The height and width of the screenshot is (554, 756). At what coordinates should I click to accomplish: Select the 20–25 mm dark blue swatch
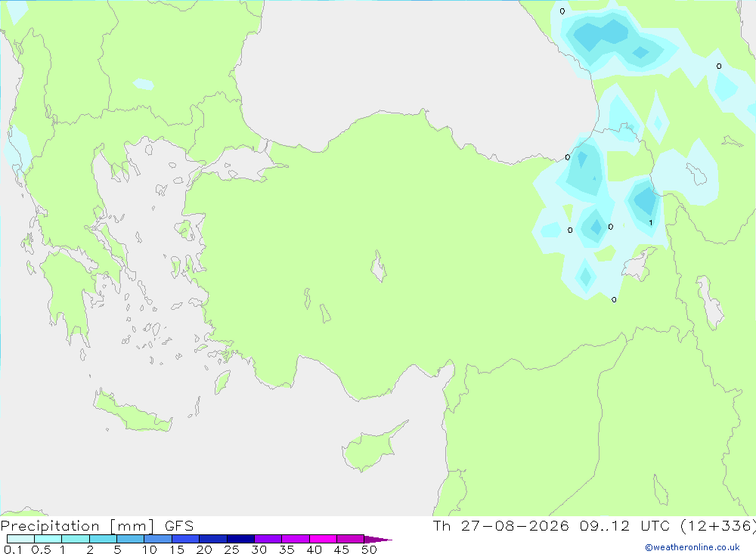[213, 539]
